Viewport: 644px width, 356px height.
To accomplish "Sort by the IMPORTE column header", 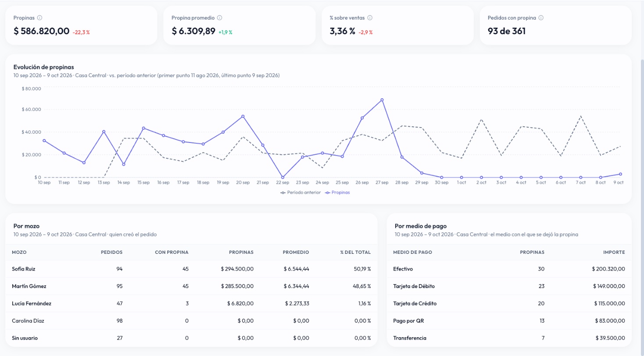I will click(615, 253).
